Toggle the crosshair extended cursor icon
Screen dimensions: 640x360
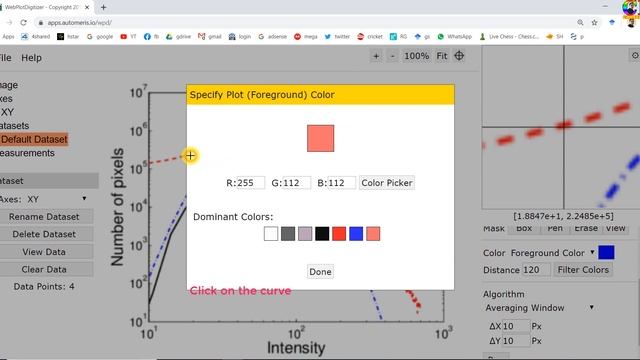459,56
